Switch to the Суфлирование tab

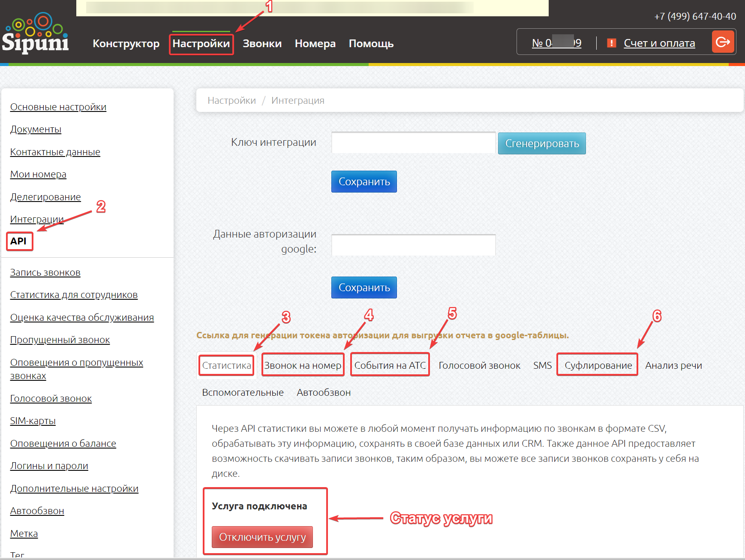point(598,365)
